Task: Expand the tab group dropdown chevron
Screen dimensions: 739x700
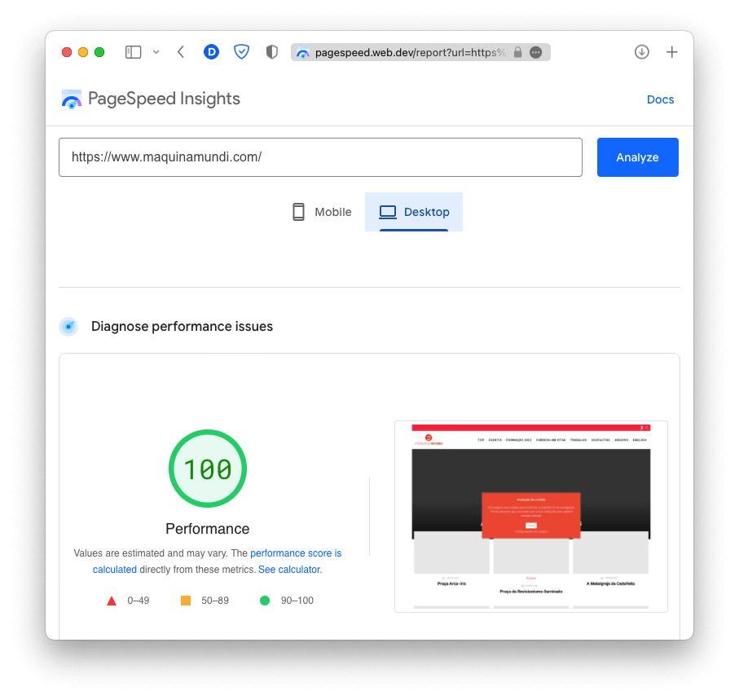Action: pyautogui.click(x=156, y=52)
